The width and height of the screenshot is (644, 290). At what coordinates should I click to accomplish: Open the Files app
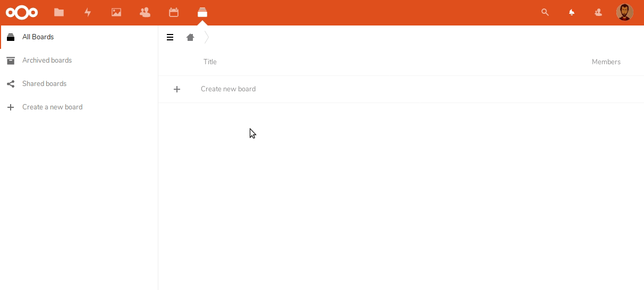pyautogui.click(x=59, y=12)
